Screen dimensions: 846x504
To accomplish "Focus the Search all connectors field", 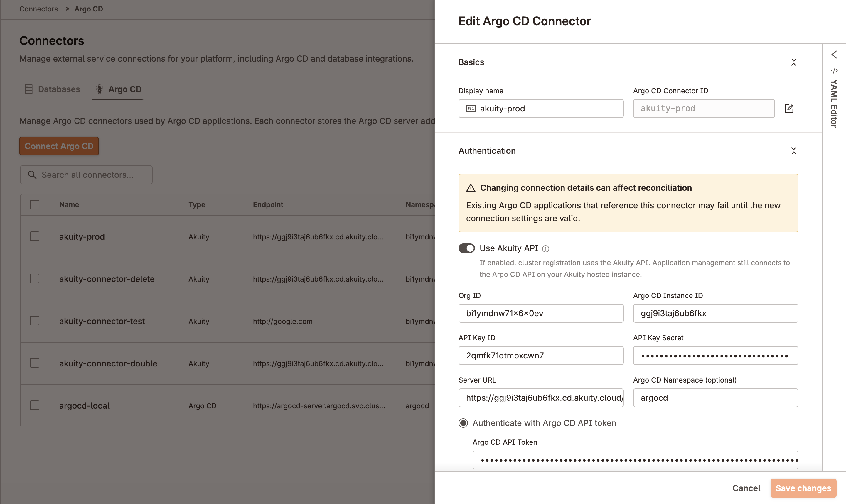I will pos(86,175).
